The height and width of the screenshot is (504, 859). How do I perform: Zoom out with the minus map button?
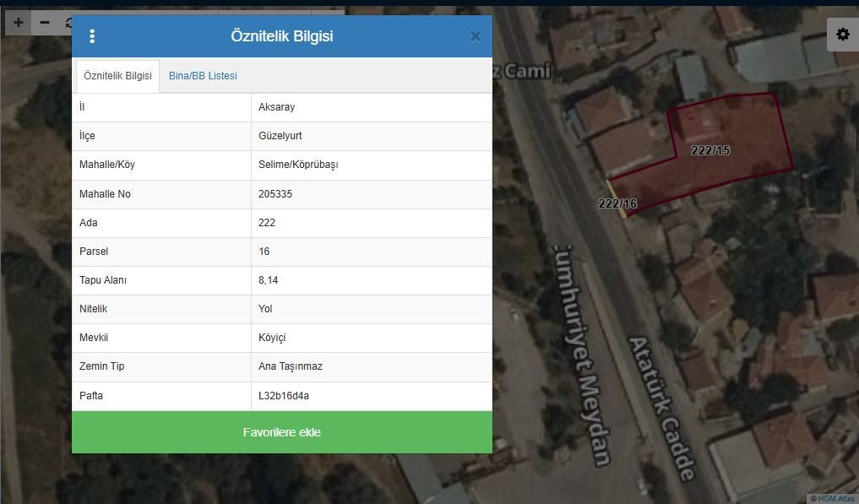46,23
